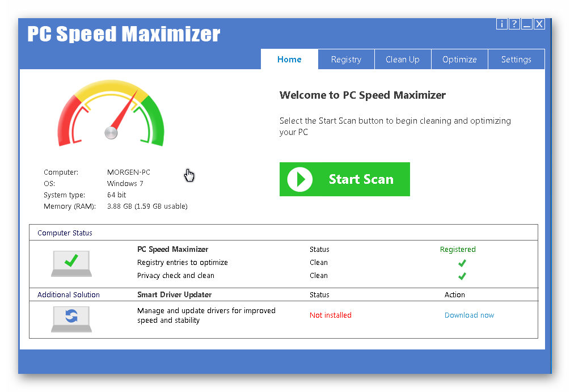
Task: Go to the Optimize tab
Action: [459, 59]
